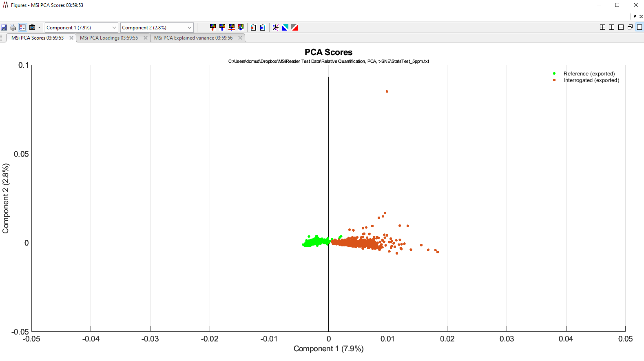Print the PCA scores figure
Image resolution: width=644 pixels, height=361 pixels.
click(x=13, y=27)
